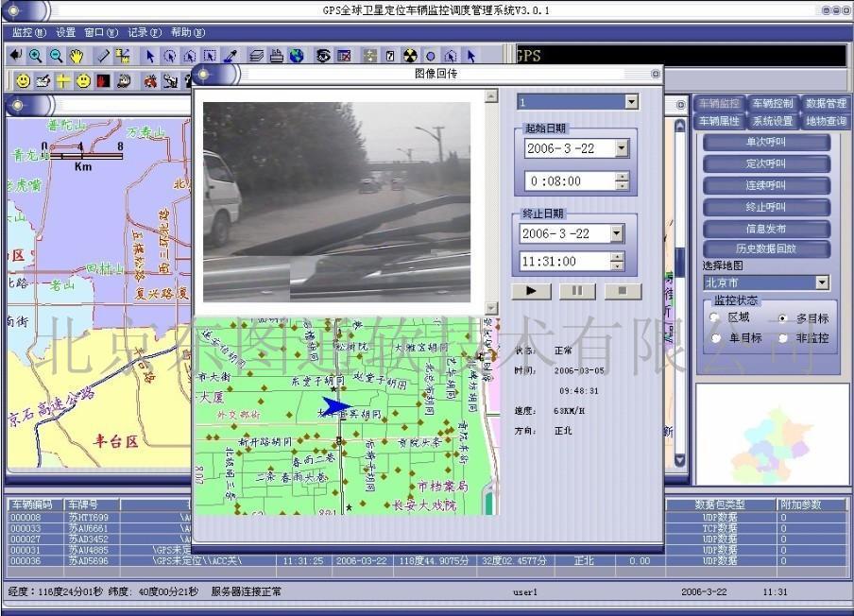Click the main map scrollbar down arrow
The width and height of the screenshot is (854, 616).
pyautogui.click(x=680, y=461)
